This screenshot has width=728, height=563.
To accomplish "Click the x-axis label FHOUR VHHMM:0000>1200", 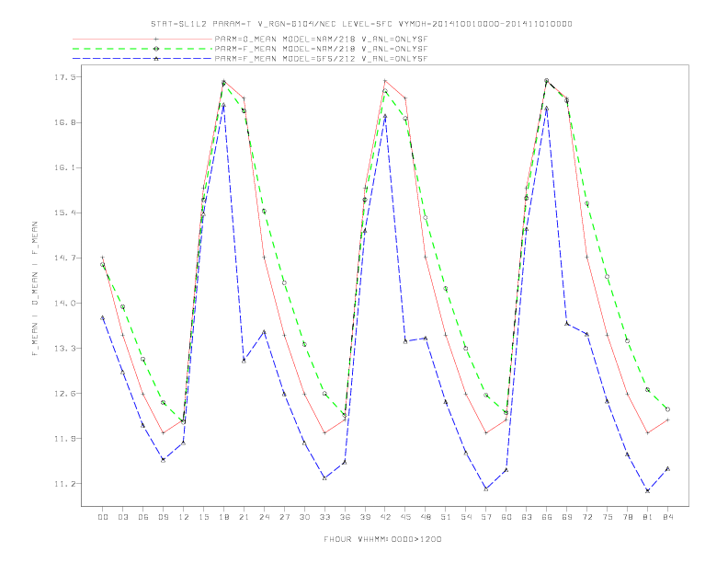I will point(382,539).
